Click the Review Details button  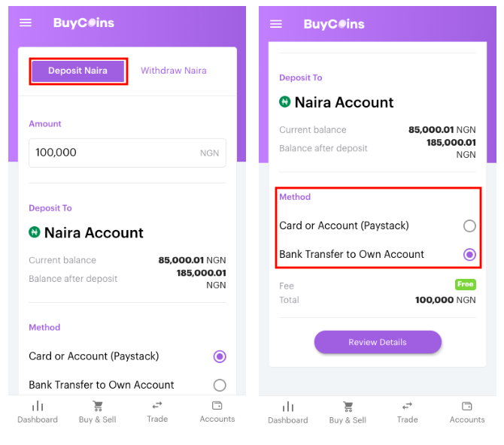tap(378, 342)
